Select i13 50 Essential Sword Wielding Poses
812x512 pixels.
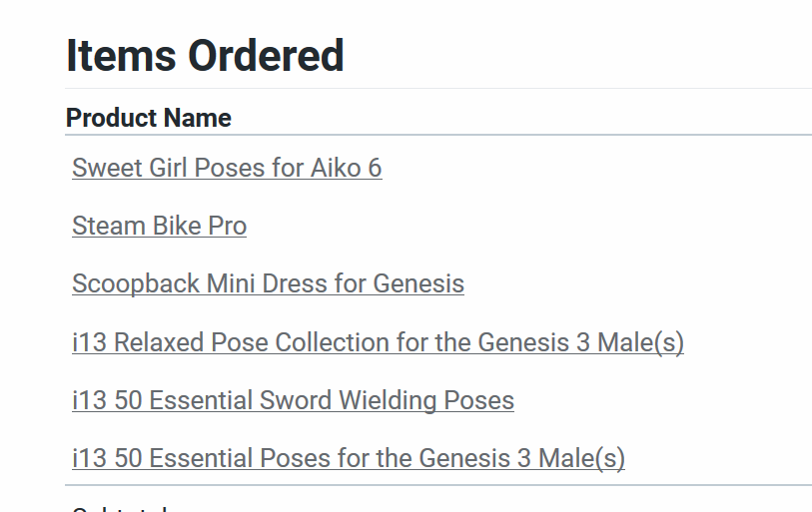coord(293,401)
